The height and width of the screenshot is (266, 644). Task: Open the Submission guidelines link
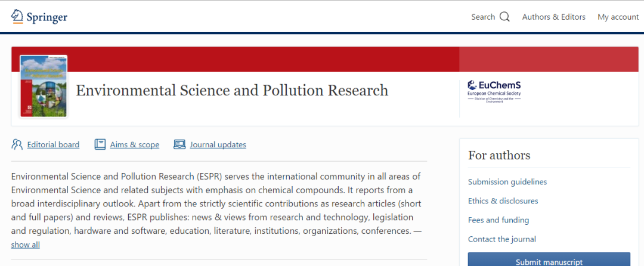[x=507, y=182]
